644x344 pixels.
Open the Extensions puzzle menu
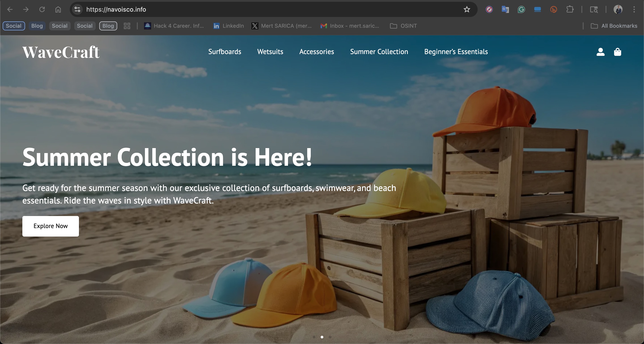coord(570,9)
